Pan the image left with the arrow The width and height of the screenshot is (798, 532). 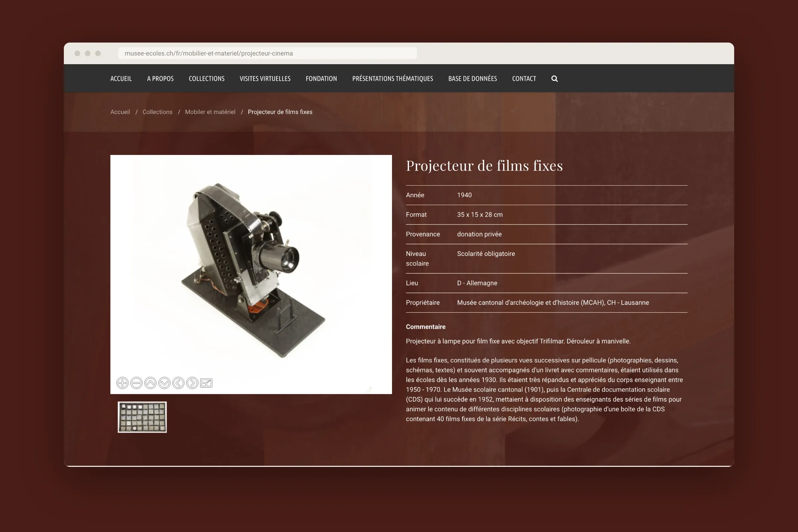coord(178,383)
